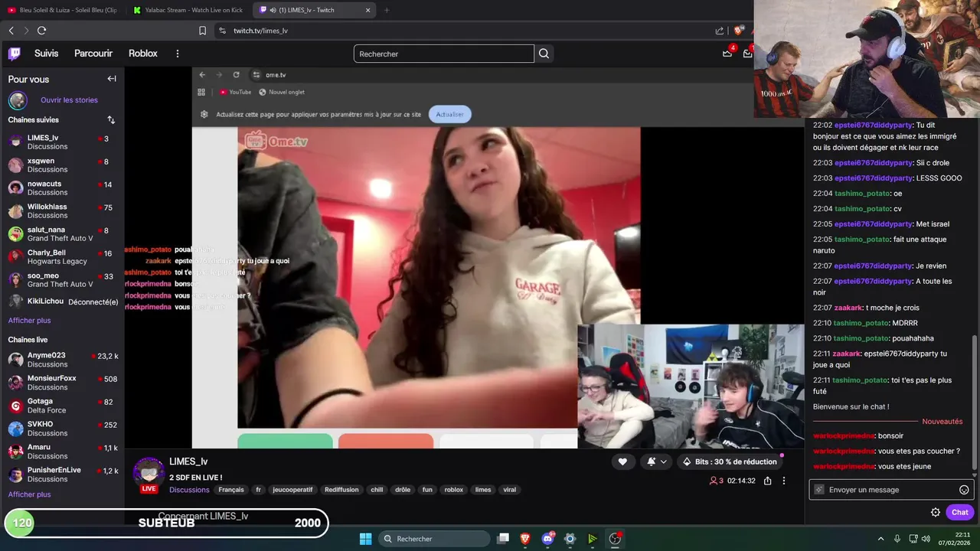Select the Français tag

point(231,490)
